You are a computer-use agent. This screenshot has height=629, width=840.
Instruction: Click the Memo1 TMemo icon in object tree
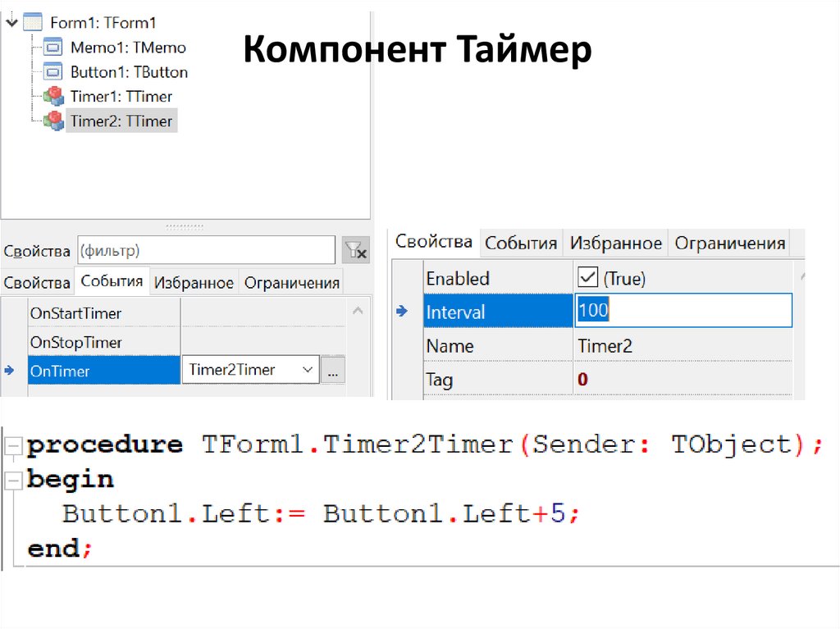tap(52, 47)
